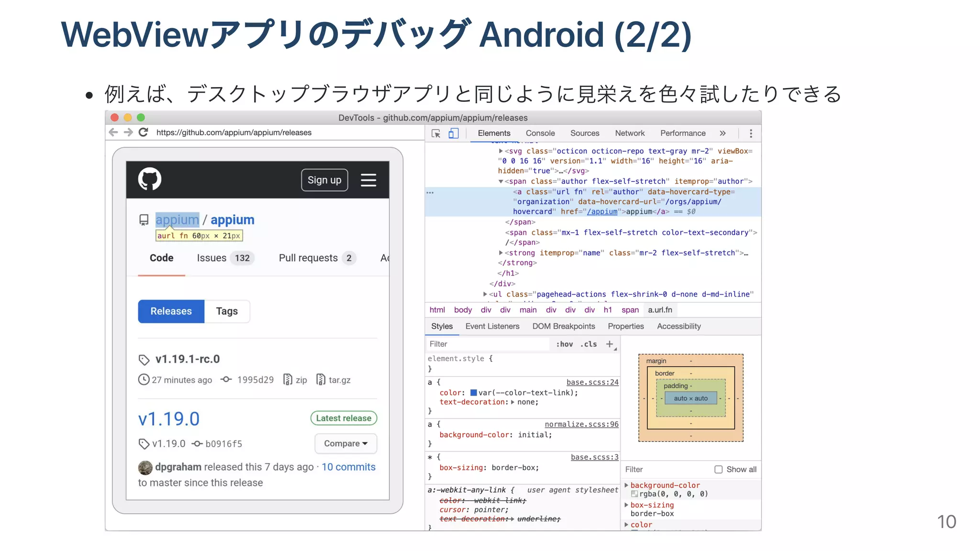Open the v1.19.0 release title link
The image size is (980, 551).
click(x=169, y=419)
